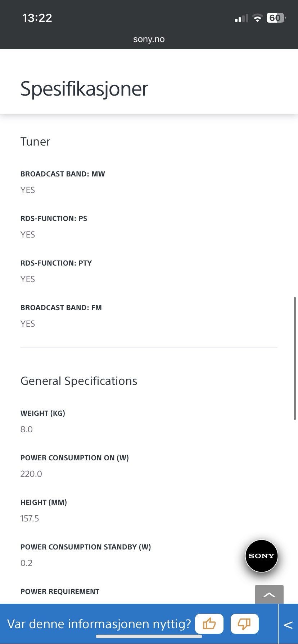This screenshot has width=298, height=644.
Task: Click the BROADCAST BAND: MW label
Action: pyautogui.click(x=63, y=174)
